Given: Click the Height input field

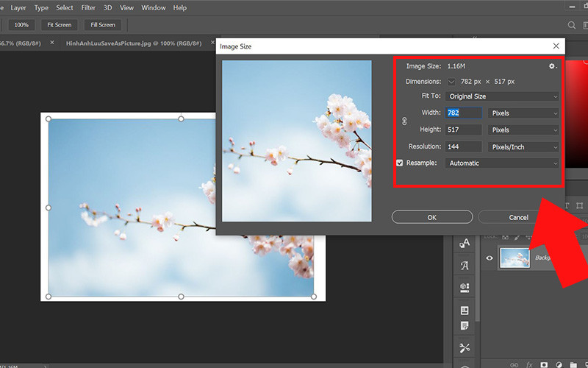Looking at the screenshot, I should [464, 130].
